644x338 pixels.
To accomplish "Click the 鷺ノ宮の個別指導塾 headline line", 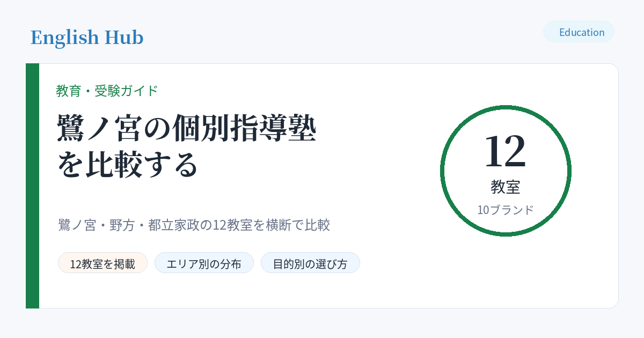I will 187,128.
